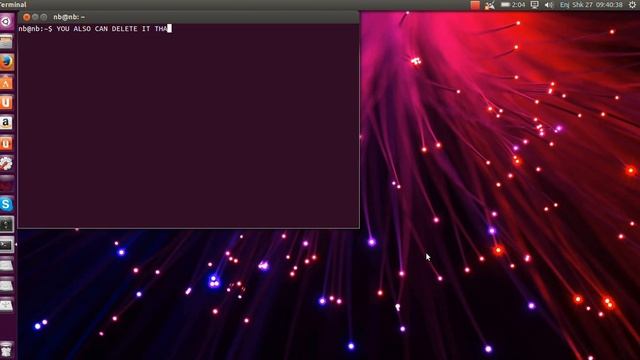
Task: Open the monitor-shaped indicator in top panel
Action: coord(534,4)
